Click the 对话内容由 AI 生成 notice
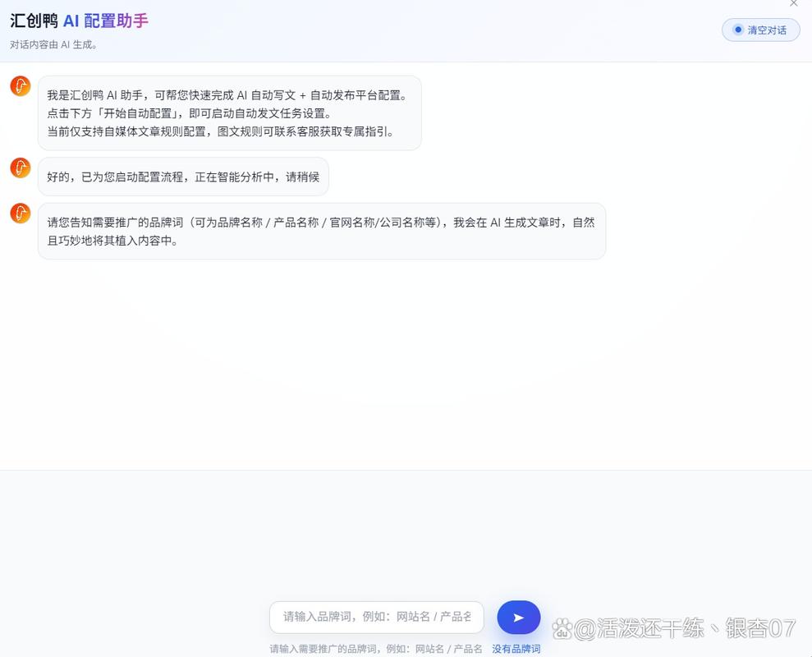The image size is (812, 657). tap(53, 45)
